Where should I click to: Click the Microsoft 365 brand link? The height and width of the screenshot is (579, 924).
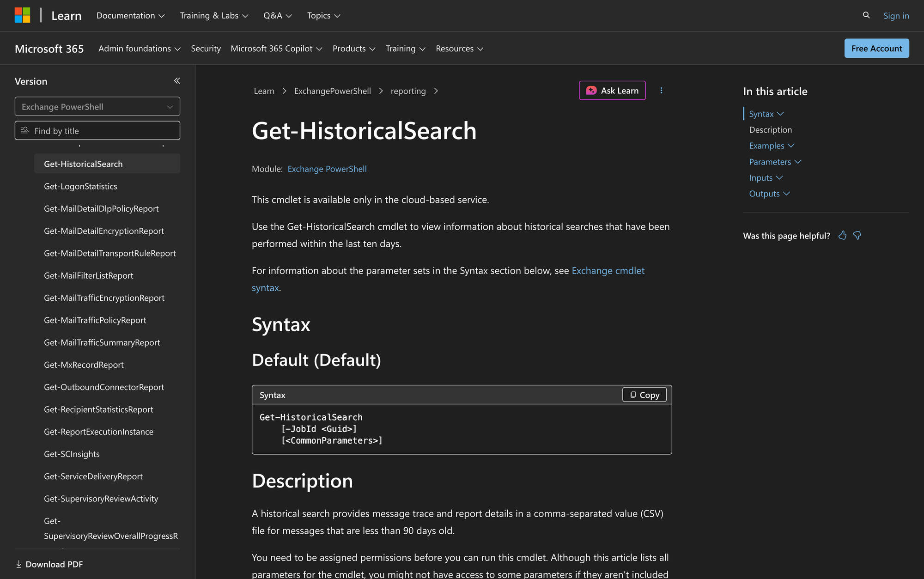(49, 49)
